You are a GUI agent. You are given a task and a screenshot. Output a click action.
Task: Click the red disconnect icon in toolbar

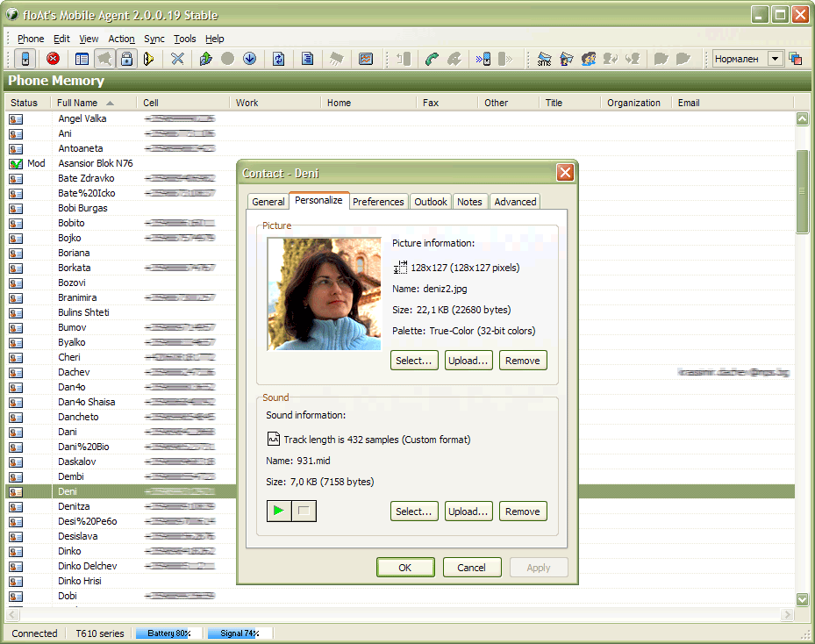pyautogui.click(x=53, y=59)
